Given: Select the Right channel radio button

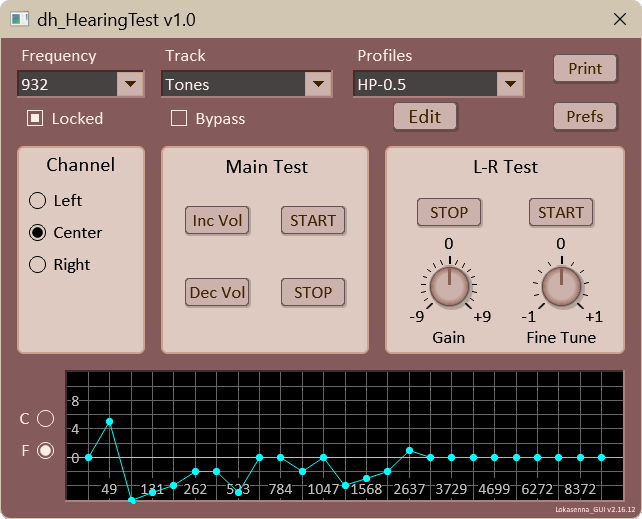Looking at the screenshot, I should [x=37, y=264].
